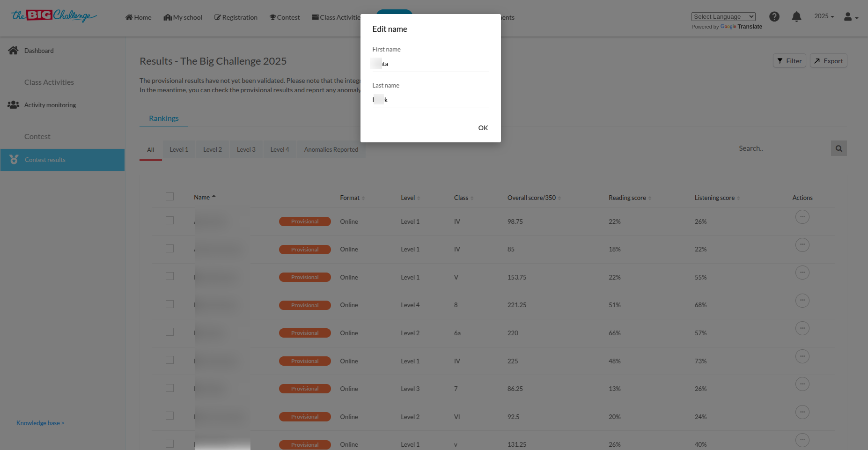The height and width of the screenshot is (450, 868).
Task: Open actions menu for score 220 row
Action: pos(802,328)
